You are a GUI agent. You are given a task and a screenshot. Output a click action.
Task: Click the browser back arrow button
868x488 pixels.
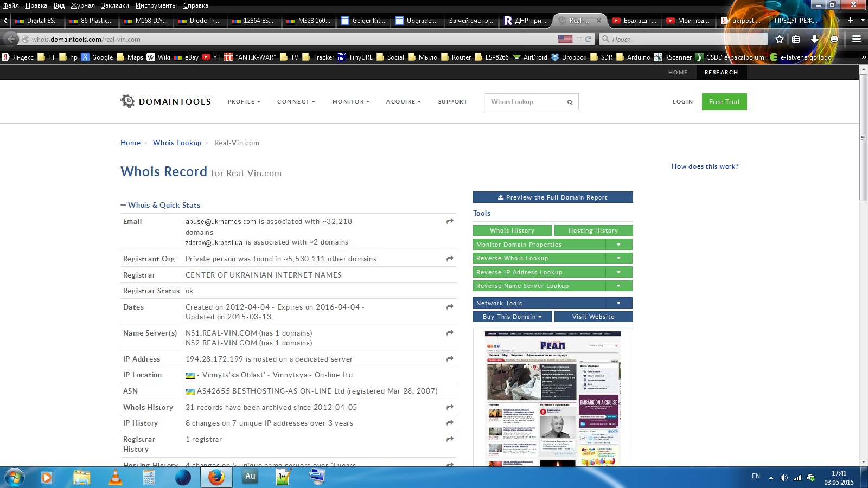pos(11,39)
